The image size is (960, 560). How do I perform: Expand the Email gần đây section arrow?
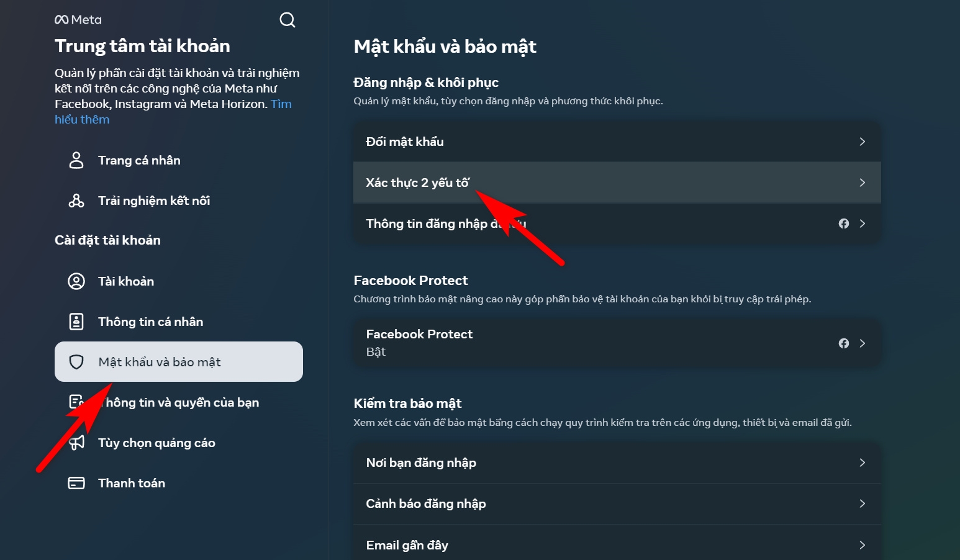pyautogui.click(x=862, y=544)
